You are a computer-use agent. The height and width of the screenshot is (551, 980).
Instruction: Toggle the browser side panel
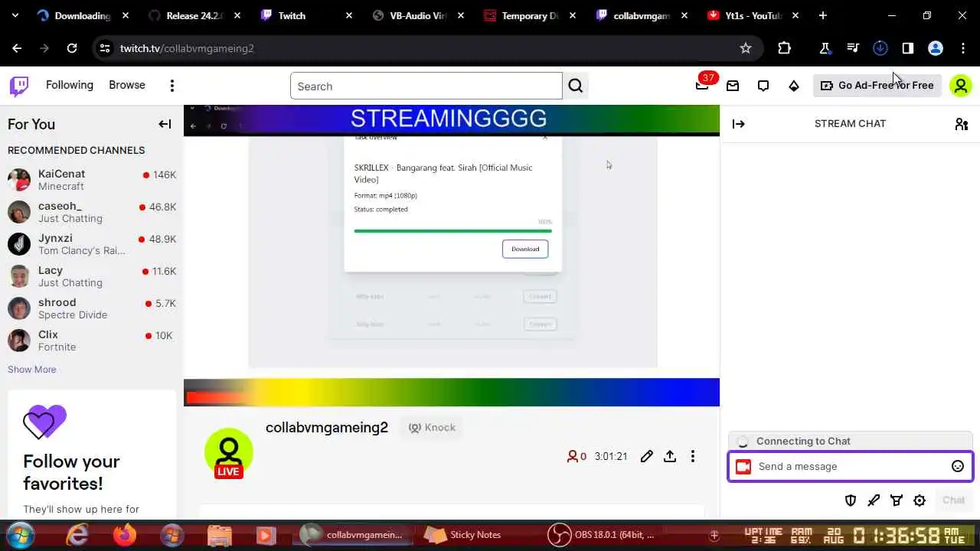(x=908, y=48)
